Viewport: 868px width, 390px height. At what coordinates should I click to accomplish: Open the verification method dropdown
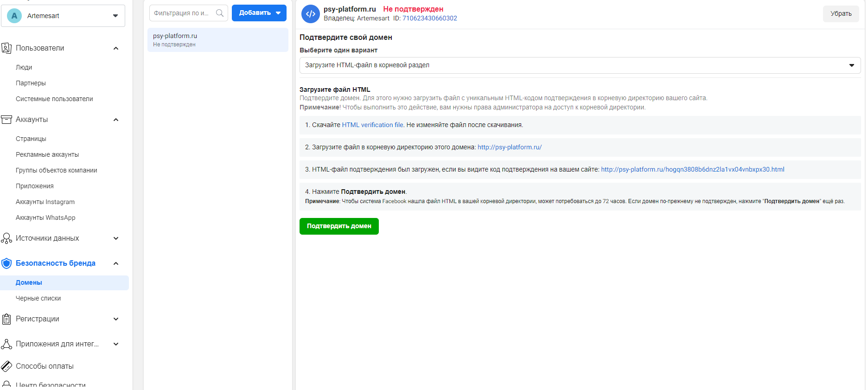tap(580, 65)
